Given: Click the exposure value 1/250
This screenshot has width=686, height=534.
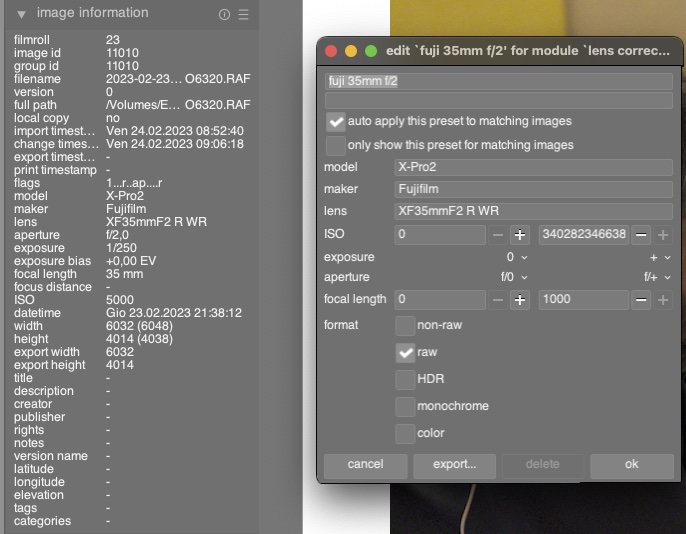Looking at the screenshot, I should tap(121, 248).
